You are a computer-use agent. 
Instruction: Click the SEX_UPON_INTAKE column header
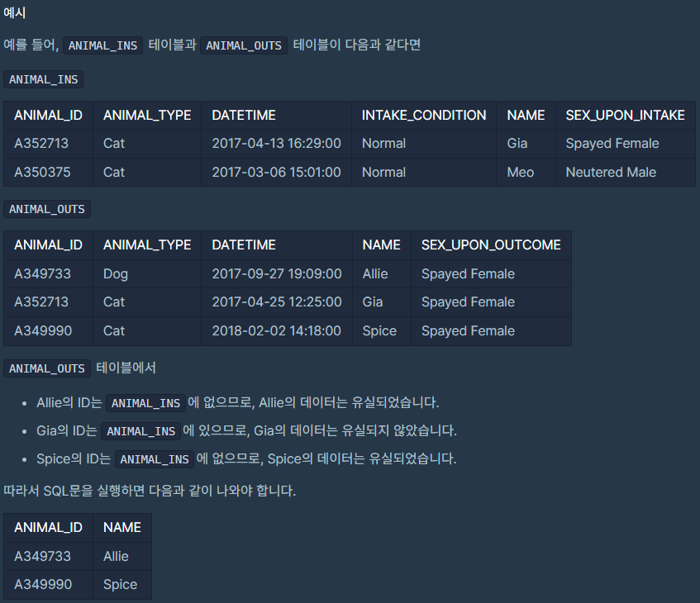point(625,115)
